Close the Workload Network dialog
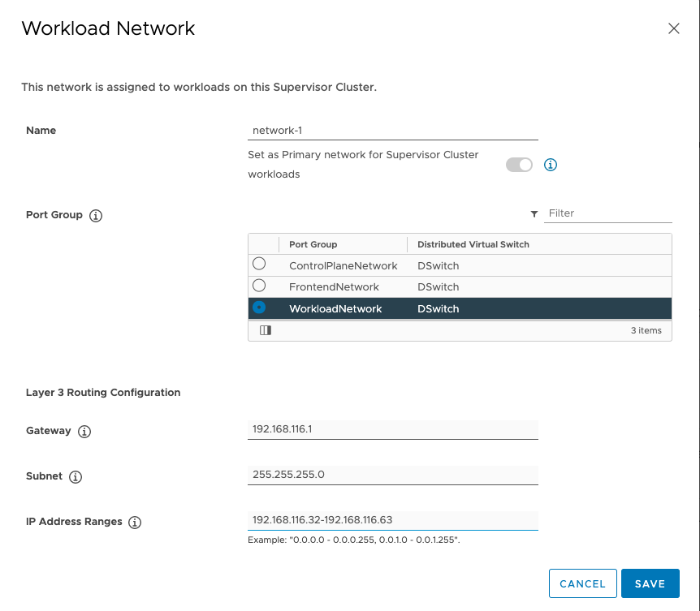 click(x=673, y=28)
